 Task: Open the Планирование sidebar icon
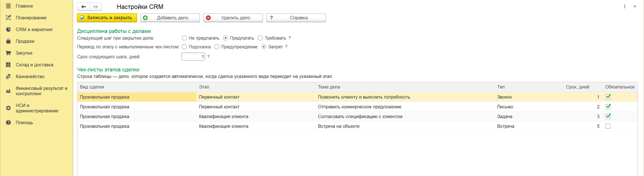[8, 18]
